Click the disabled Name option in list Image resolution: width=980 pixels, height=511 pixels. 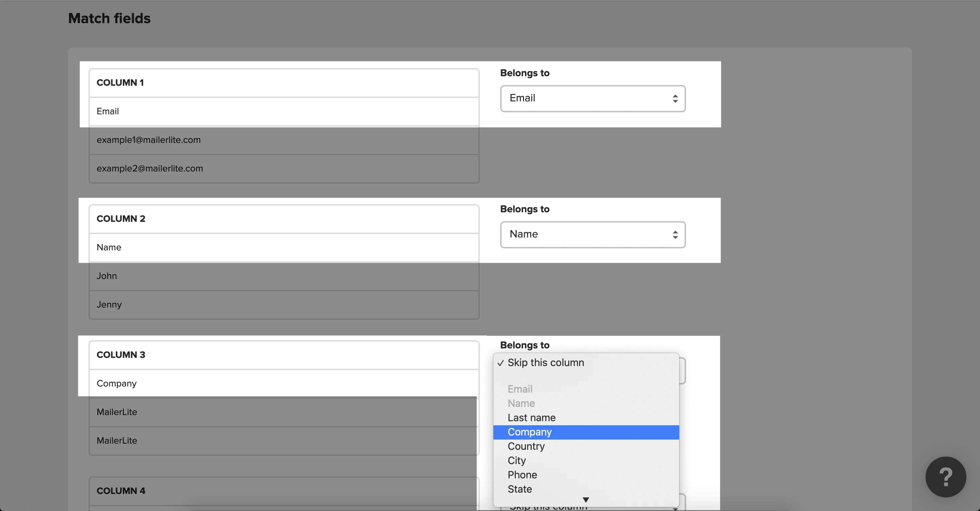click(521, 403)
